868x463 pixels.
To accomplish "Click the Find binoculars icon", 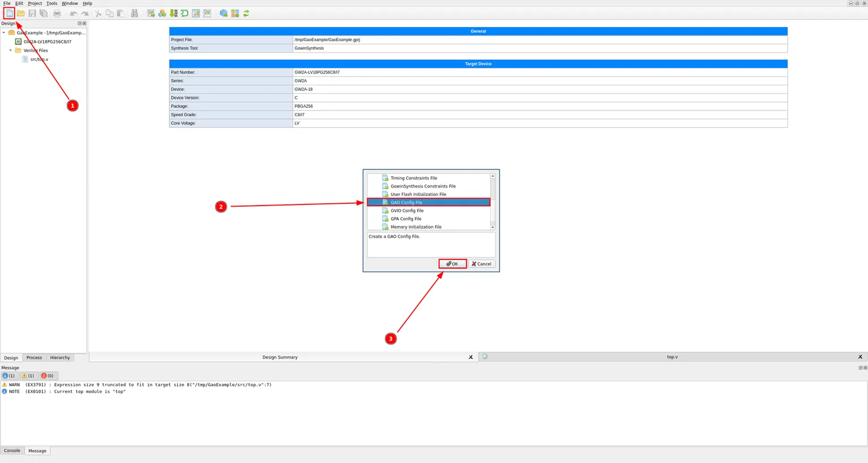I will click(134, 13).
